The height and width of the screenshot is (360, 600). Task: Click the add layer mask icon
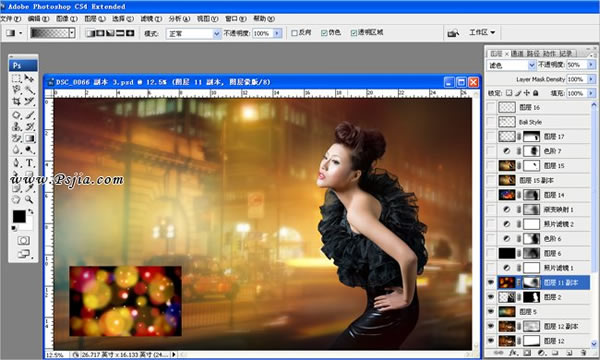(527, 353)
